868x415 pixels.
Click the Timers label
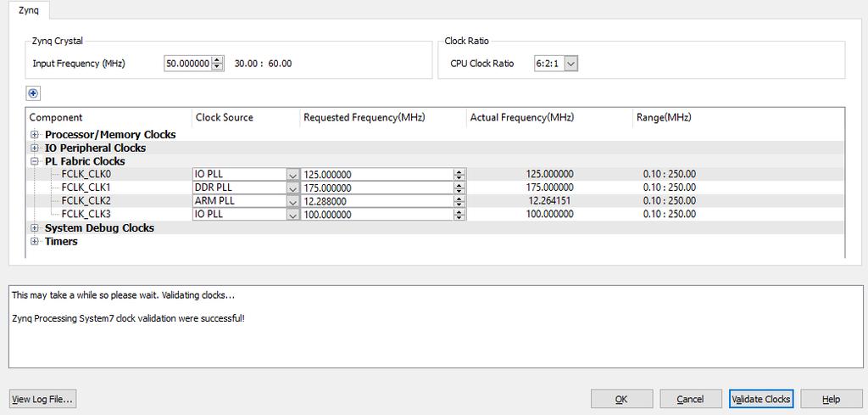pyautogui.click(x=61, y=241)
